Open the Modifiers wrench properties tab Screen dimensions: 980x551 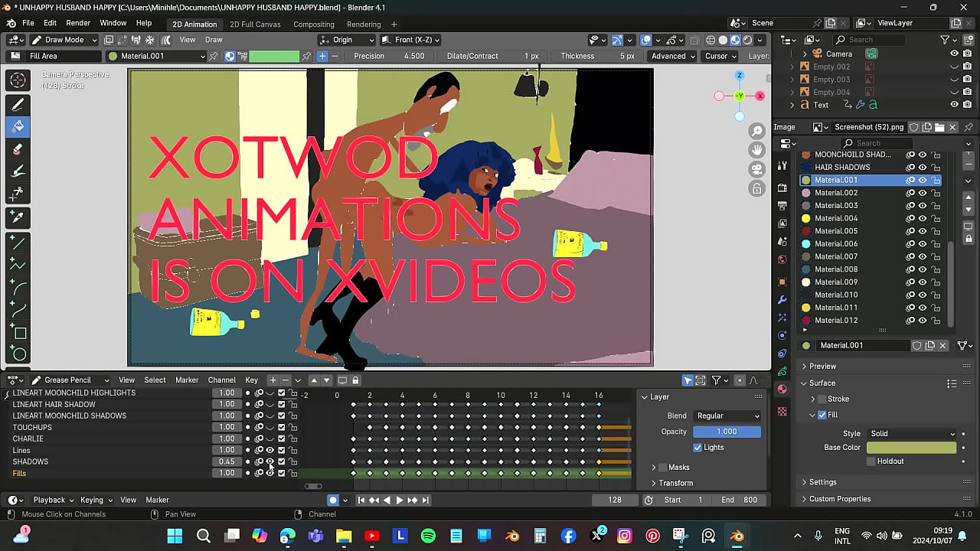782,299
